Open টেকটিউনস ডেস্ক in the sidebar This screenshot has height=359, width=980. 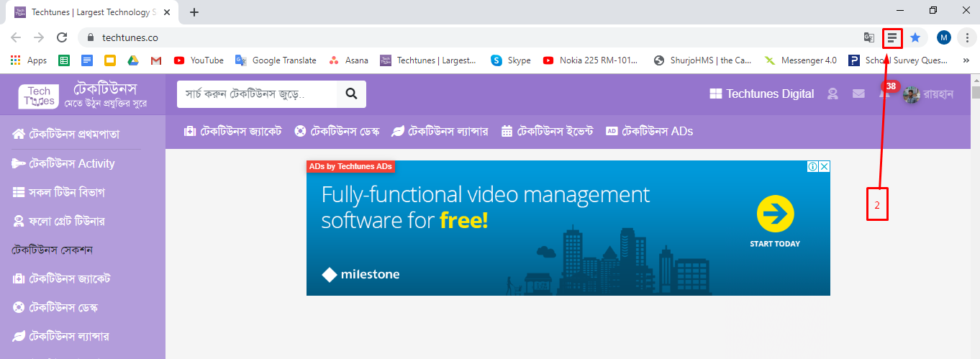pos(55,307)
